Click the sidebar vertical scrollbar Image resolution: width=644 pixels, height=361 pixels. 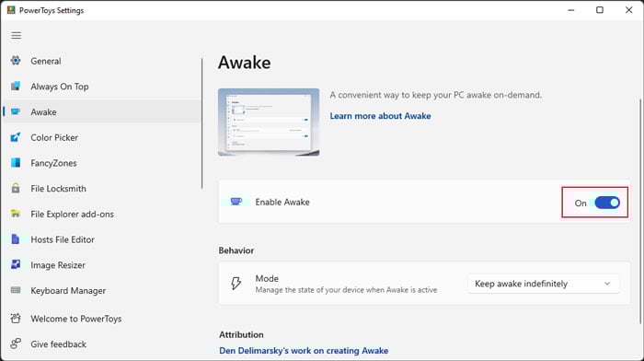202,123
